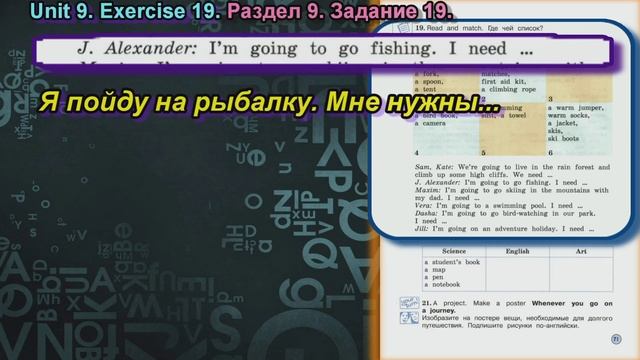
Task: Click "a camera" in the list card
Action: coord(430,123)
